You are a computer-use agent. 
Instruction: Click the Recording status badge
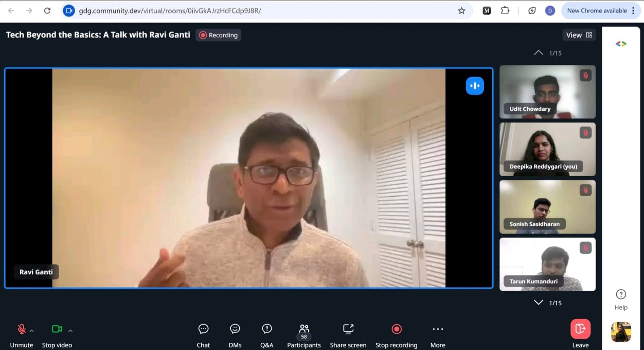[x=218, y=35]
